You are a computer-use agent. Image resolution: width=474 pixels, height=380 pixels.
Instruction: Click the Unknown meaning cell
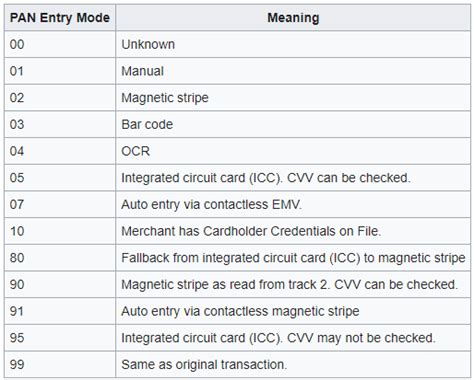293,44
